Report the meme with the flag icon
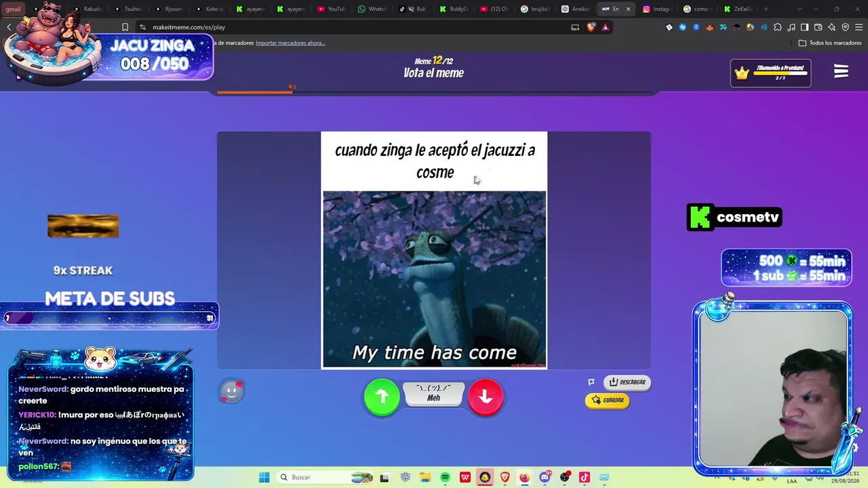The height and width of the screenshot is (488, 868). 591,382
